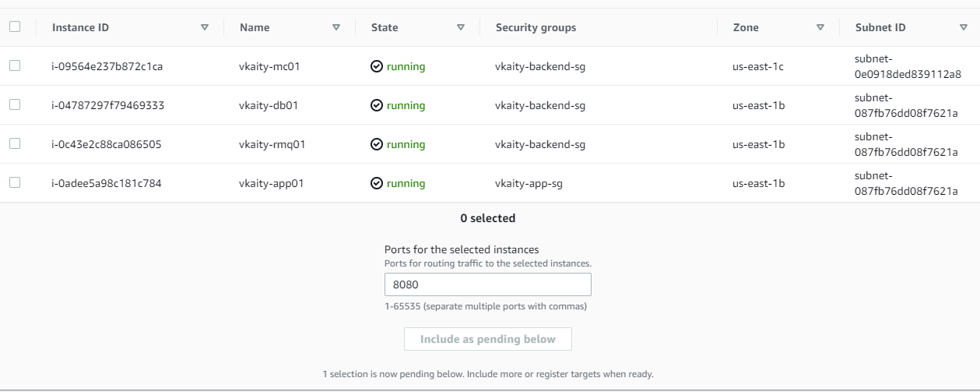Click instance ID i-09564e237b872c1ca
This screenshot has width=980, height=392.
coord(107,66)
